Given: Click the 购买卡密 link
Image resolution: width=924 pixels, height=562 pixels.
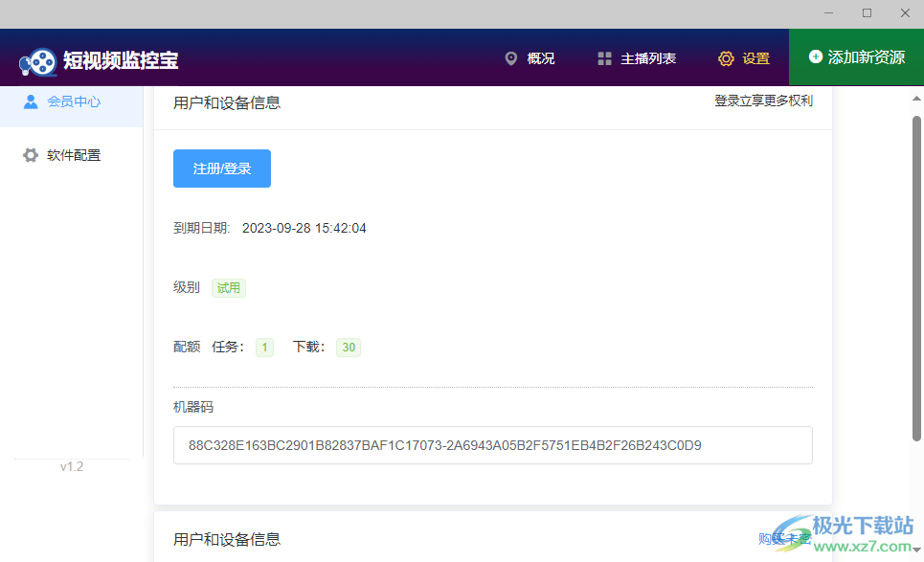Looking at the screenshot, I should (x=785, y=538).
